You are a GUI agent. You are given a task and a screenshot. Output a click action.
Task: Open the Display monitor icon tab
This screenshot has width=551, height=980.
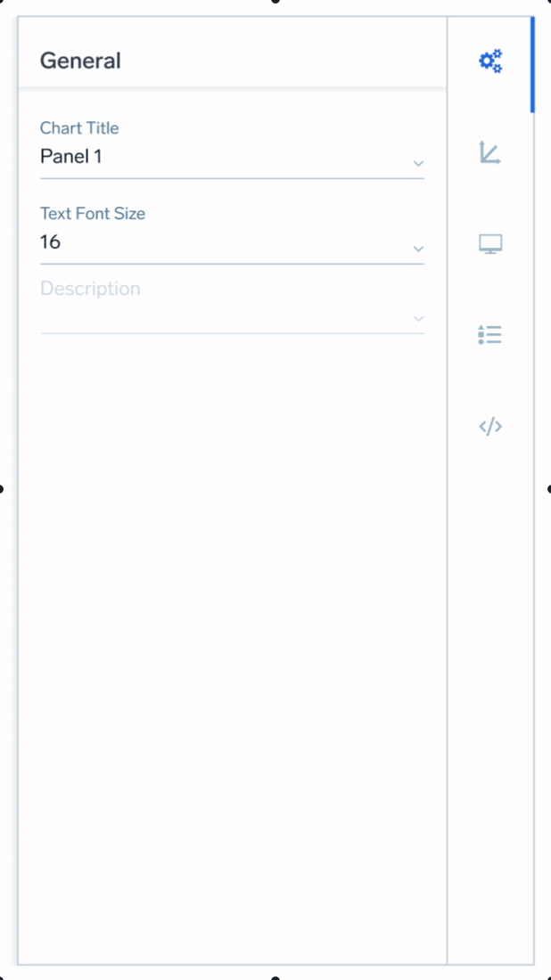[490, 244]
